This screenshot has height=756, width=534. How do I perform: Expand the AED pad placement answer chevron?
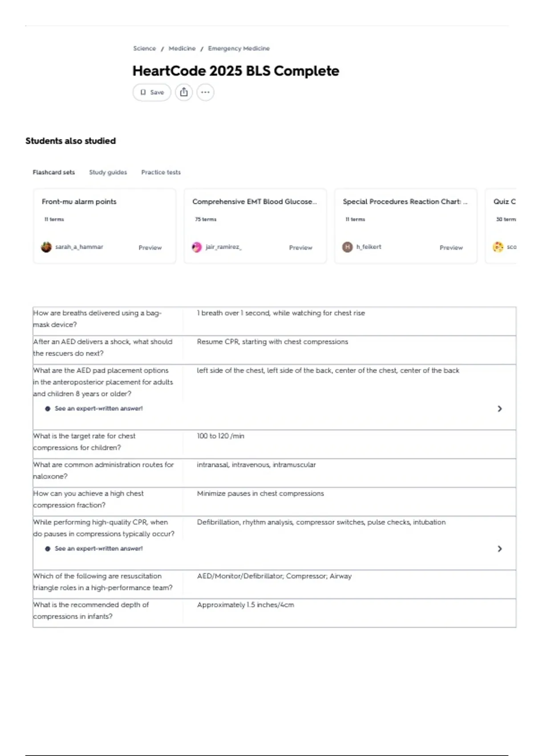(x=499, y=409)
